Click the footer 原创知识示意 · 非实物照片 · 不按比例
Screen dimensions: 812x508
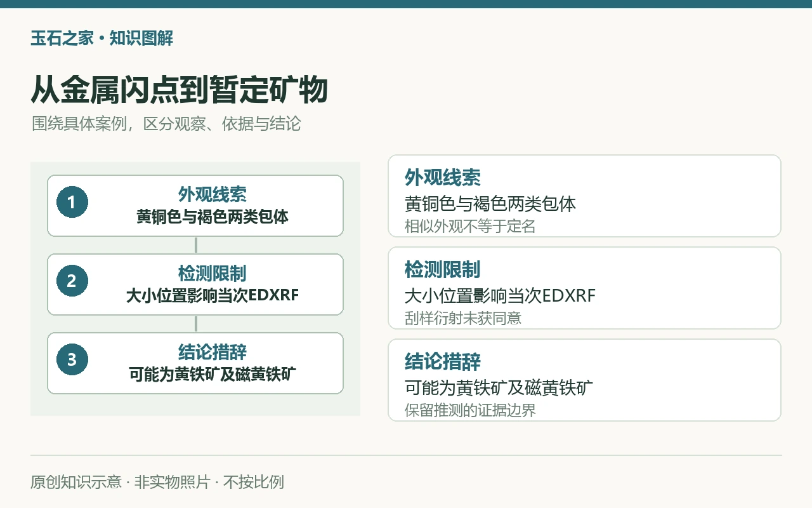coord(157,482)
